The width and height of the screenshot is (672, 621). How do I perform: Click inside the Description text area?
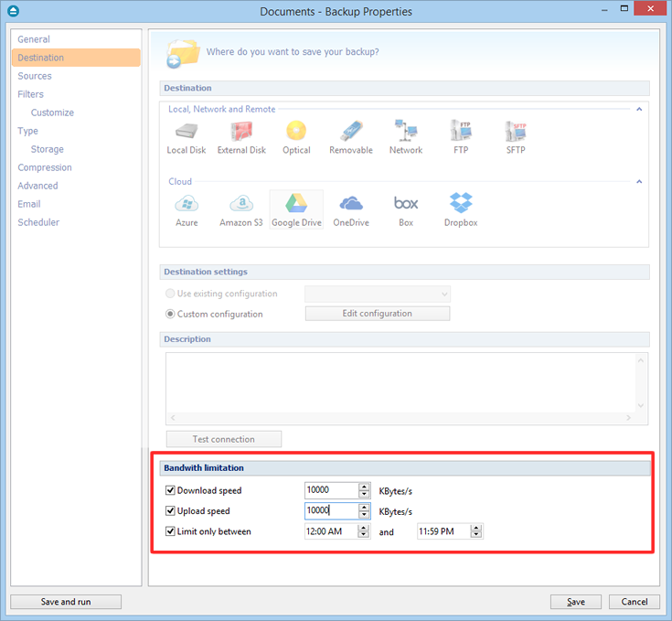pos(401,382)
